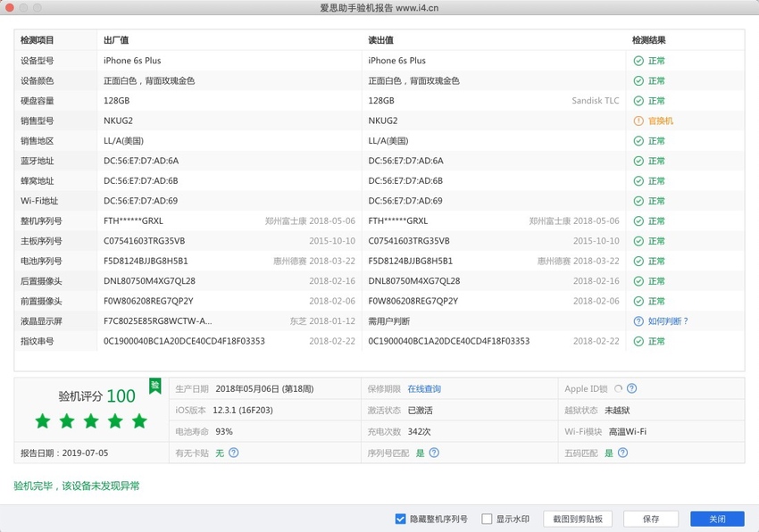Click the 电池寿命 value 93%

click(224, 431)
